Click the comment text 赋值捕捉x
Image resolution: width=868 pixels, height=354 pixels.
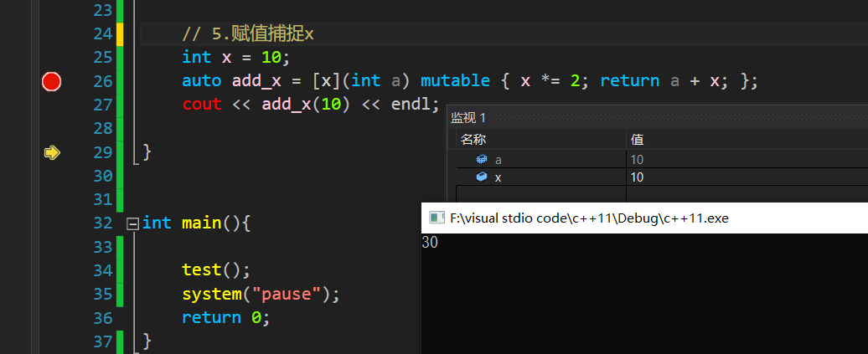(272, 34)
